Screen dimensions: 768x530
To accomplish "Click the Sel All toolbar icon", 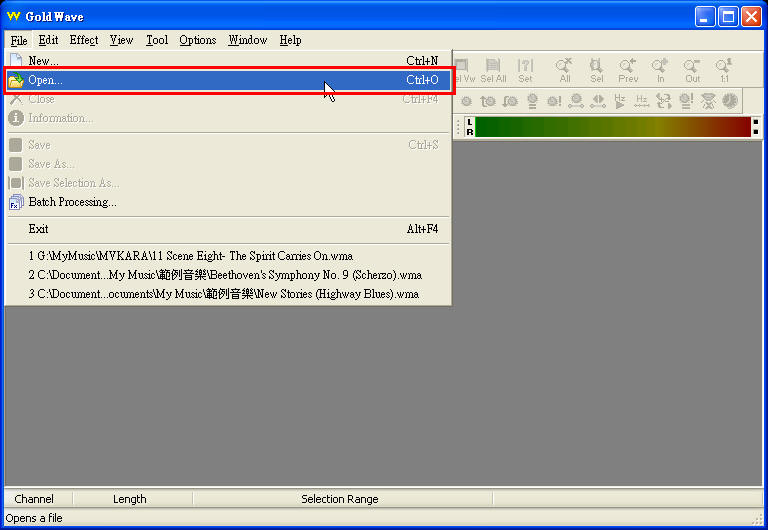I will tap(493, 69).
